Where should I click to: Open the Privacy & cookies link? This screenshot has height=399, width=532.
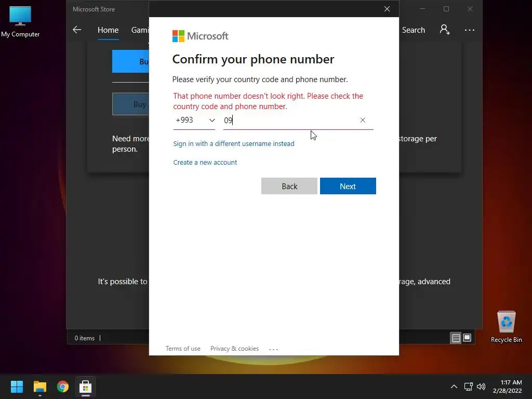[x=234, y=349]
